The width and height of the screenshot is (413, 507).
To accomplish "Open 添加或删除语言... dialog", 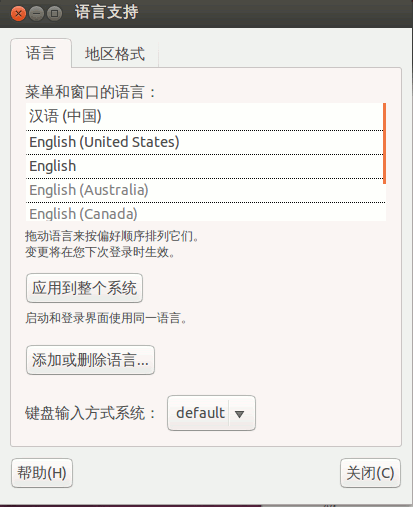I will coord(90,360).
